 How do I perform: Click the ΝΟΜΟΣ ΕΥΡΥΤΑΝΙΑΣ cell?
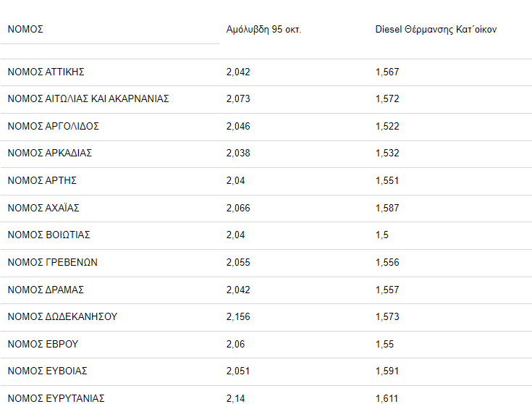click(x=56, y=398)
